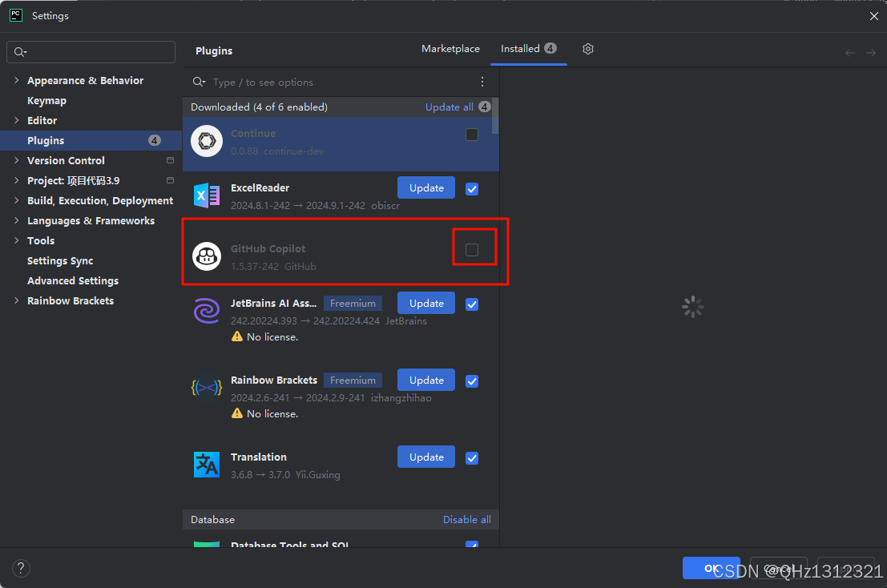Image resolution: width=887 pixels, height=588 pixels.
Task: Disable the ExcelReader plugin checkbox
Action: tap(472, 189)
